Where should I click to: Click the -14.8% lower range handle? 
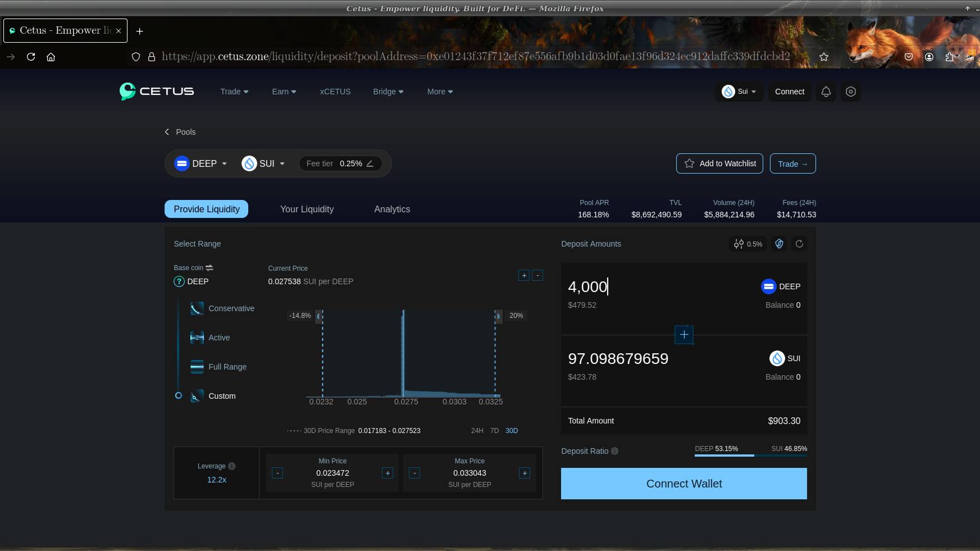tap(318, 316)
